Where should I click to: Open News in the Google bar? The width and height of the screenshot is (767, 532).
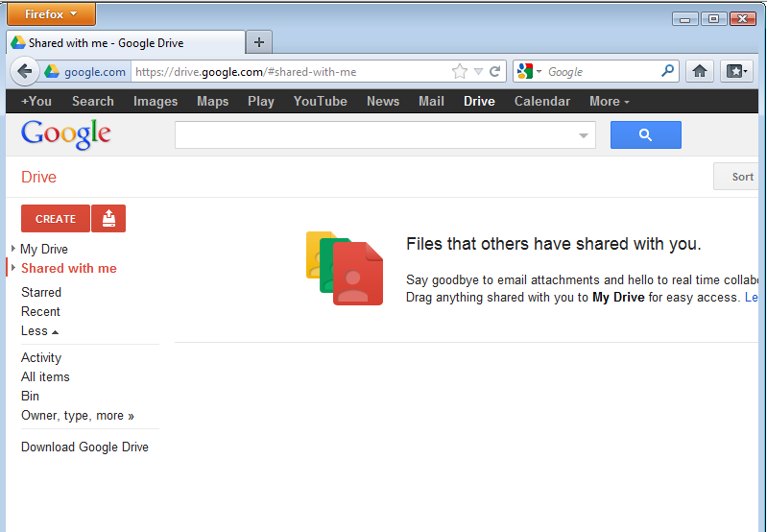tap(383, 101)
